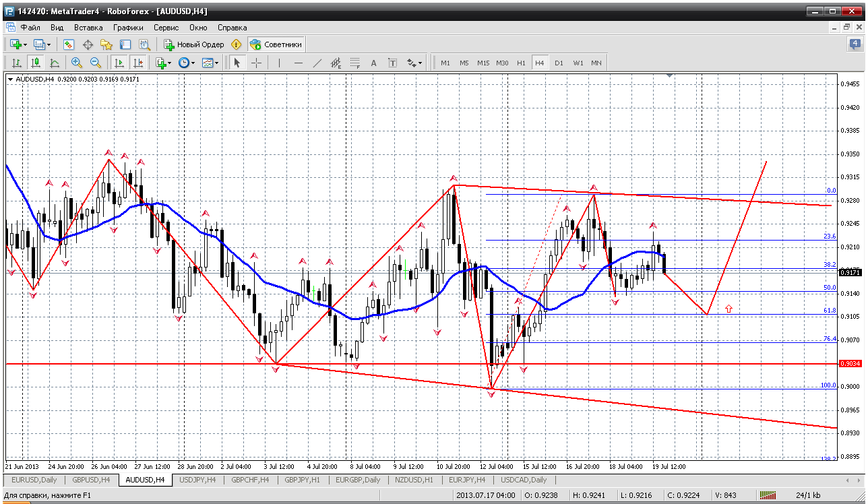The width and height of the screenshot is (868, 504).
Task: Open MetaEditor yellow diamond icon
Action: (x=236, y=44)
